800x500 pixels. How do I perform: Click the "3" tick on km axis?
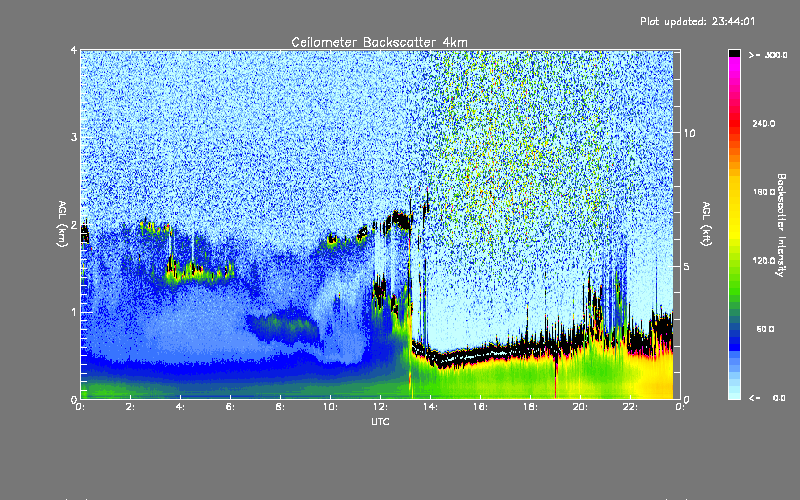(x=74, y=137)
